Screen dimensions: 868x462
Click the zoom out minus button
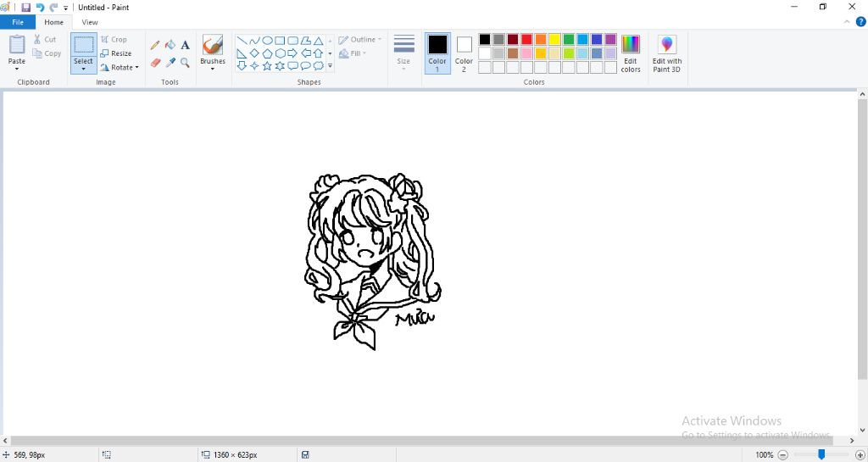782,455
